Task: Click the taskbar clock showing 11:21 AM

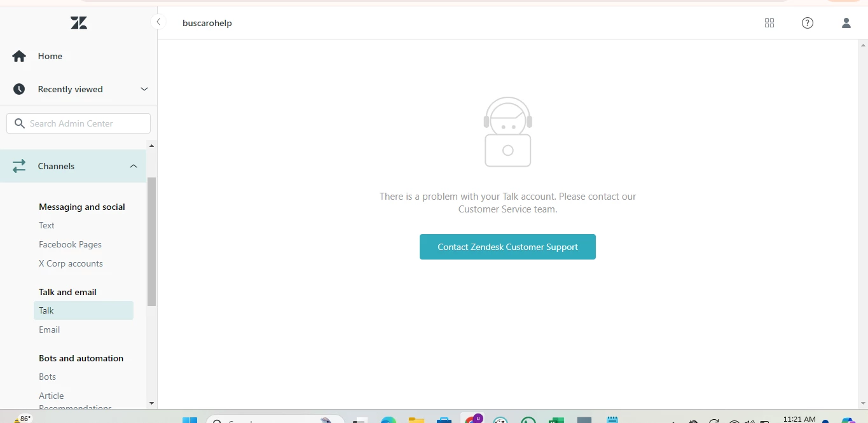Action: 799,419
